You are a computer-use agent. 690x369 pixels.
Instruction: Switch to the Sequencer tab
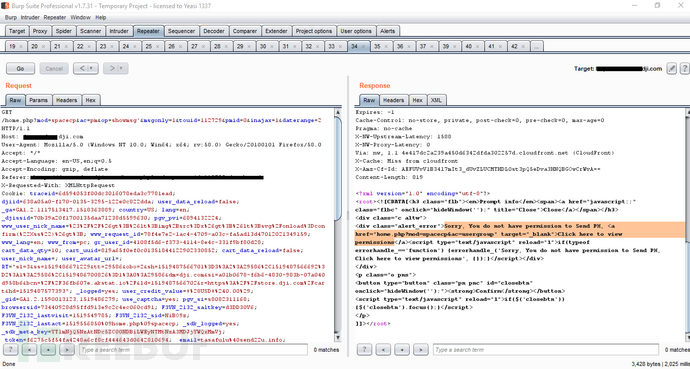point(181,31)
